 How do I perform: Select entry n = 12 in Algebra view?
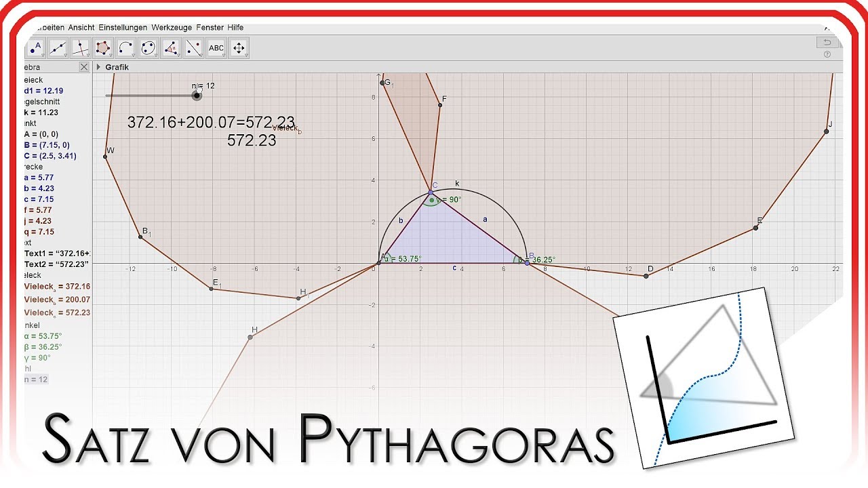pos(36,380)
